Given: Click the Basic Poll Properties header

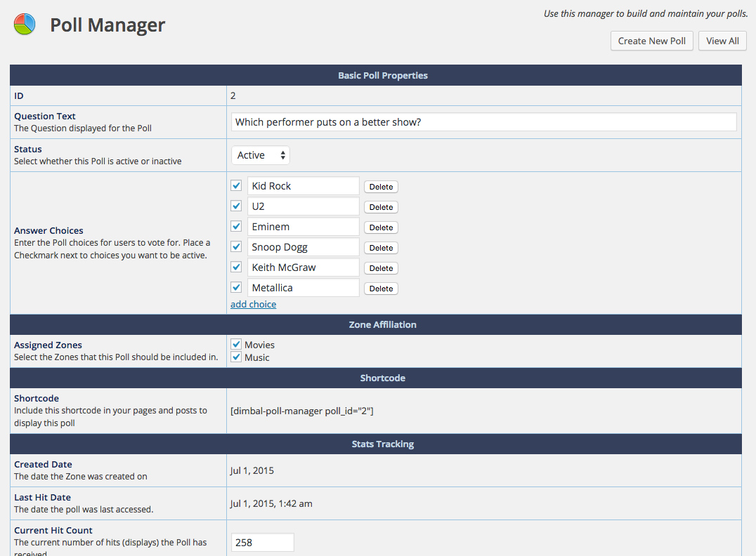Looking at the screenshot, I should pyautogui.click(x=383, y=75).
